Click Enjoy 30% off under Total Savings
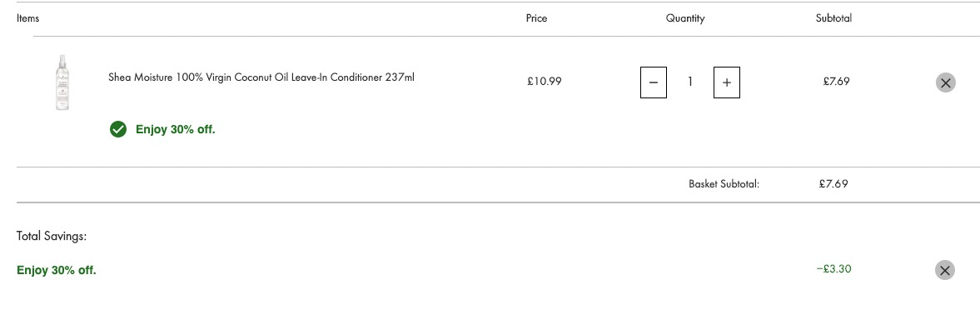Image resolution: width=980 pixels, height=310 pixels. point(57,271)
